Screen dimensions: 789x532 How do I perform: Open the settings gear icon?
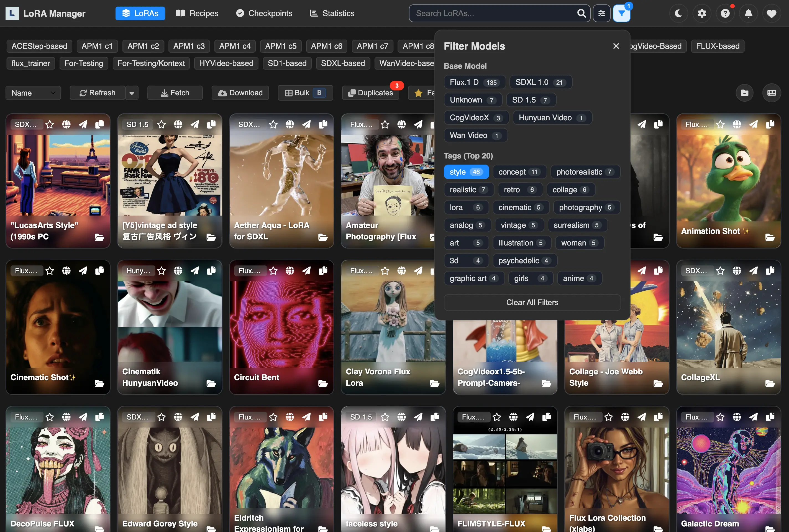[701, 14]
